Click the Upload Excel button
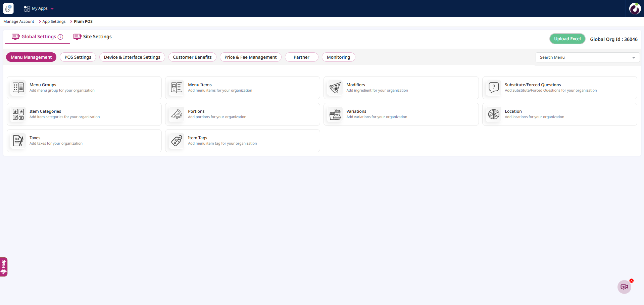This screenshot has width=644, height=305. 567,39
